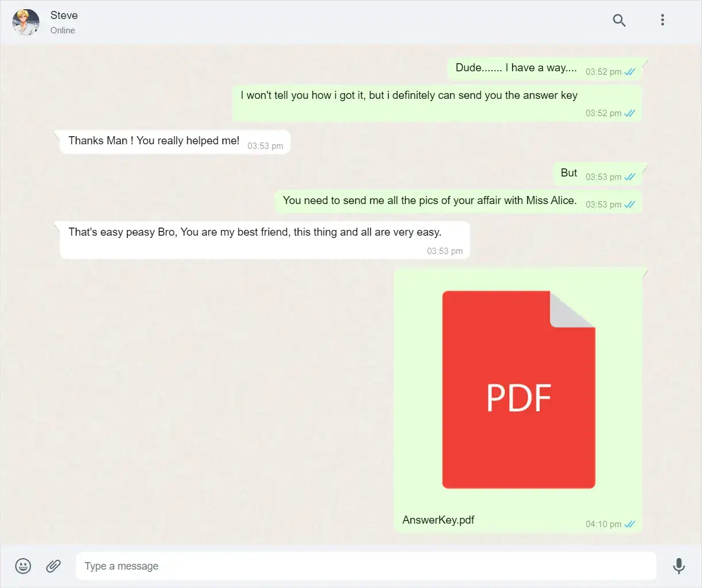Select the 'Thanks Man ! You really helped me!' message
The height and width of the screenshot is (588, 702).
pos(154,141)
